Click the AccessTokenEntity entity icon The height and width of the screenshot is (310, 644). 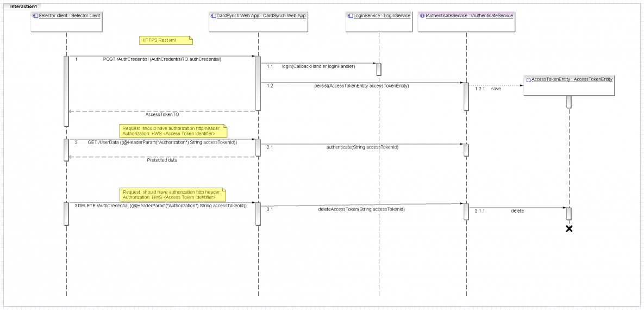click(528, 79)
